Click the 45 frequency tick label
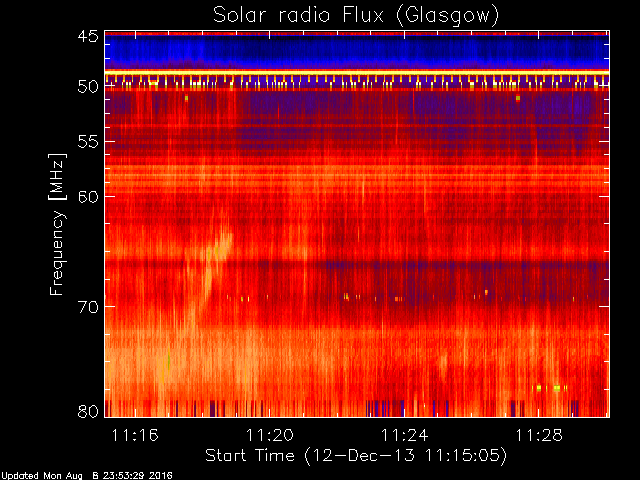The height and width of the screenshot is (480, 640). coord(88,36)
